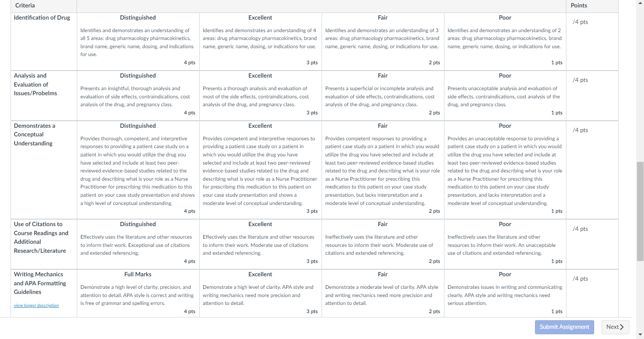Screen dimensions: 644x339
Task: Click the points cell for Identification of Drug
Action: (x=592, y=42)
